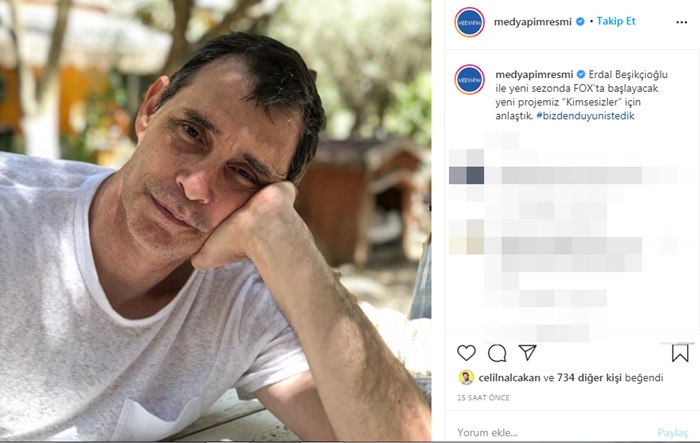Open comments with the speech bubble icon
700x443 pixels.
tap(497, 353)
